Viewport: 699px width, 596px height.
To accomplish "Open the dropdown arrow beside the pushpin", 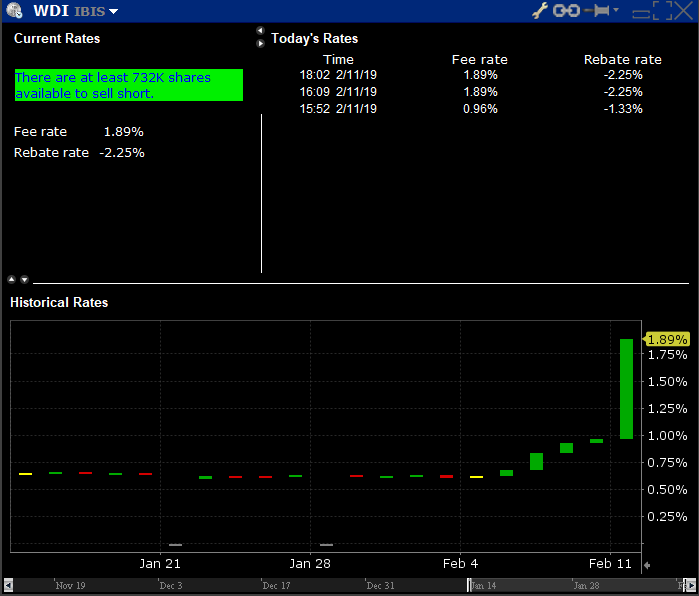I will 616,9.
